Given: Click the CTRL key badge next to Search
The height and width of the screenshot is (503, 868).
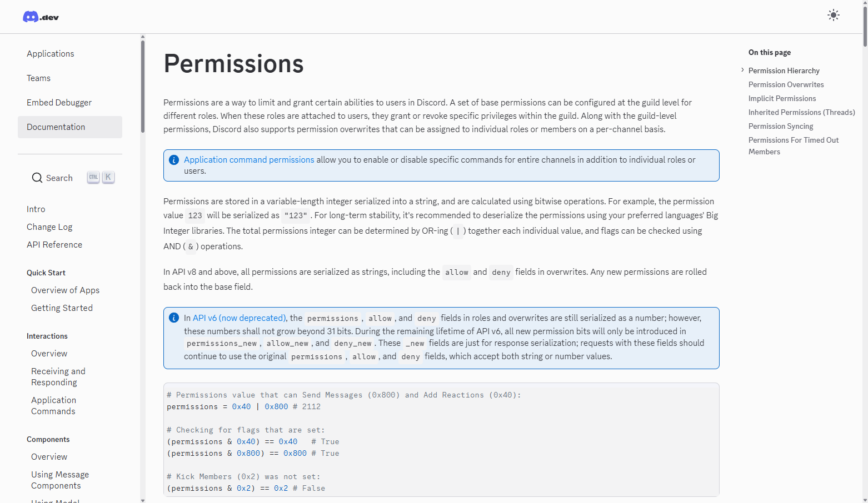Looking at the screenshot, I should [93, 177].
